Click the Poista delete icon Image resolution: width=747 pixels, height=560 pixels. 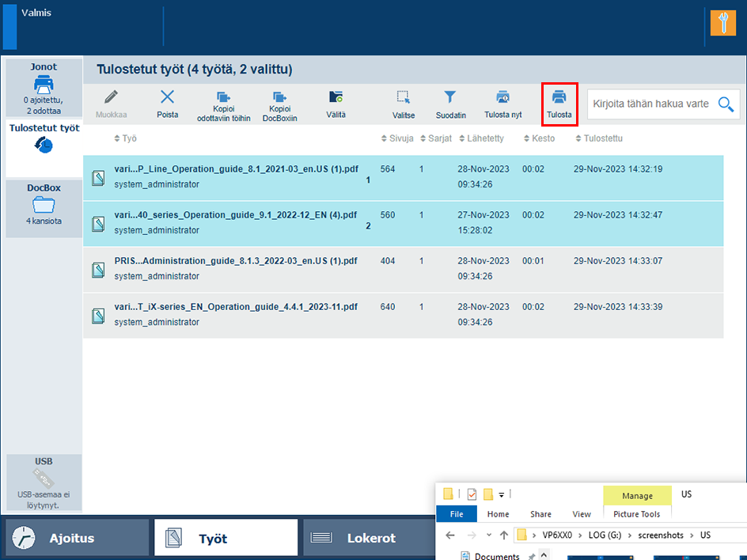[167, 97]
